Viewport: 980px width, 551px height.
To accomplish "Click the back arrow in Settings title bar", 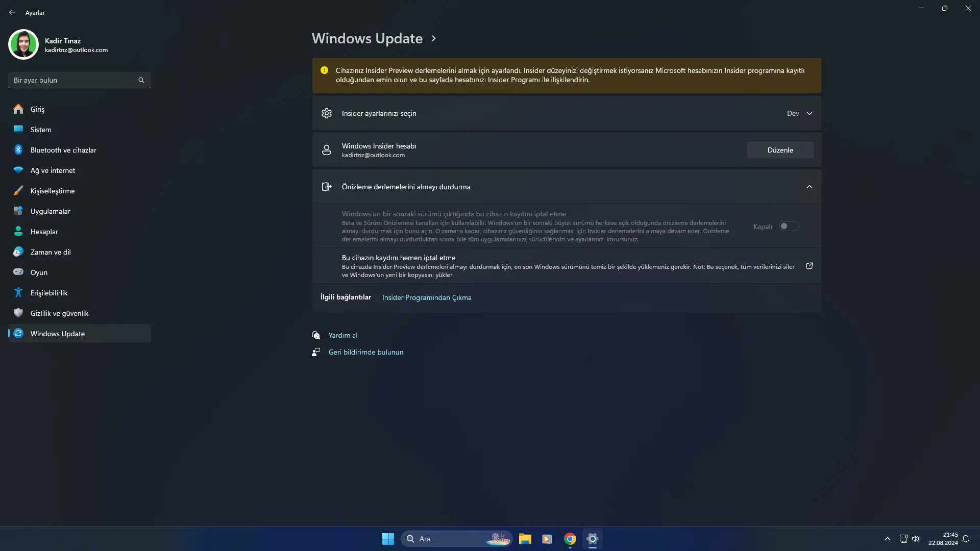I will [x=12, y=12].
